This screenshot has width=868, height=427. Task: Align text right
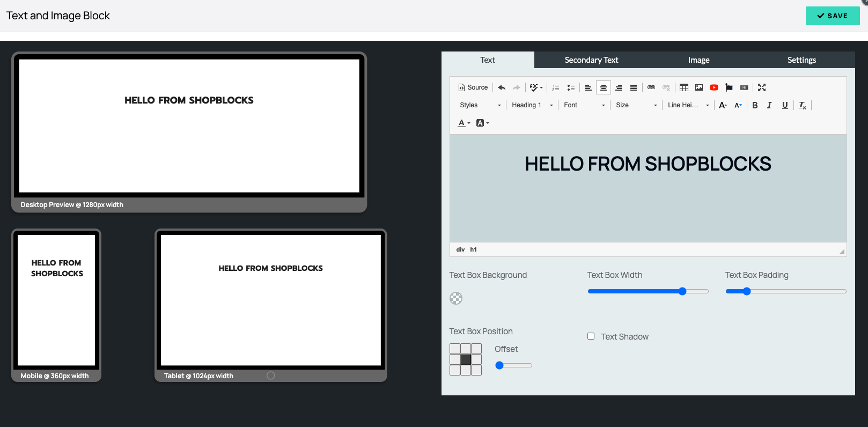619,87
